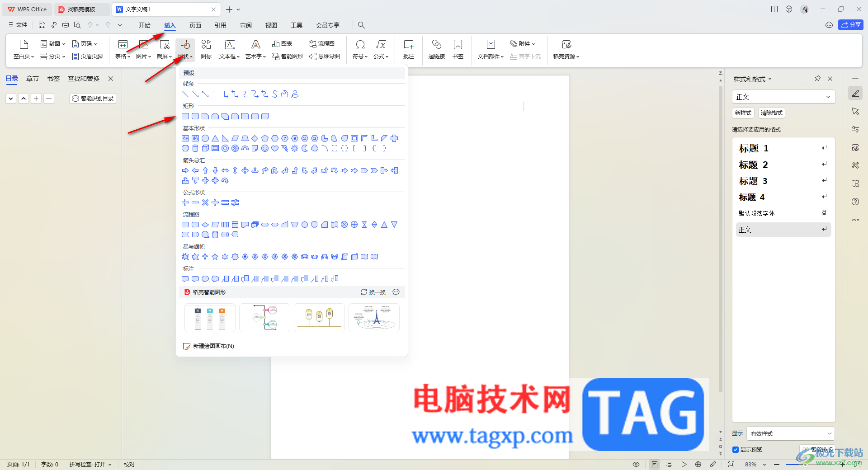This screenshot has width=868, height=470.
Task: Select the straight line shape
Action: 185,94
